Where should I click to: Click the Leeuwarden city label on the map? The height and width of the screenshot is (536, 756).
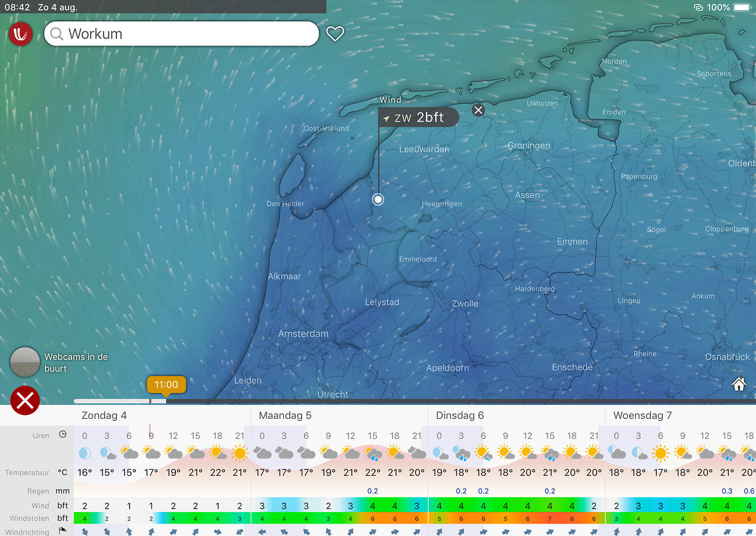tap(424, 150)
